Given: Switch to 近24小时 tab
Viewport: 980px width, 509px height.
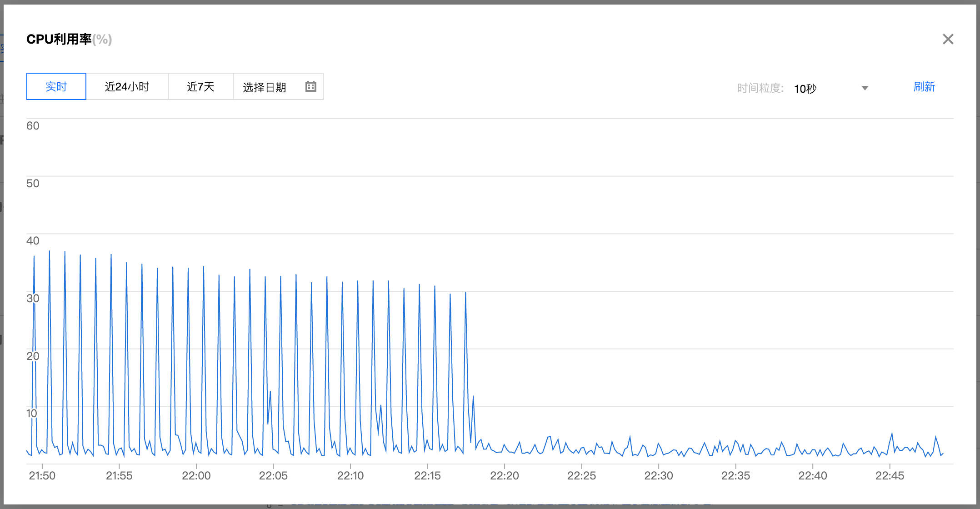Looking at the screenshot, I should click(x=127, y=86).
